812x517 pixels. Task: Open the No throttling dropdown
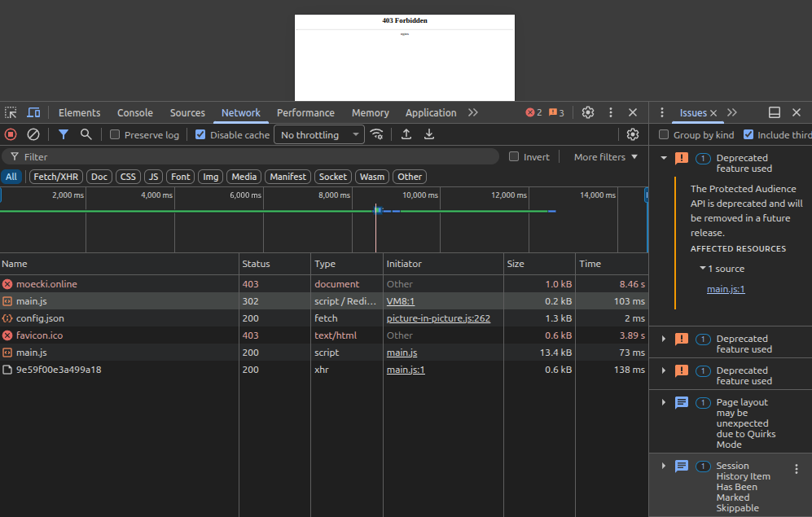pyautogui.click(x=320, y=135)
